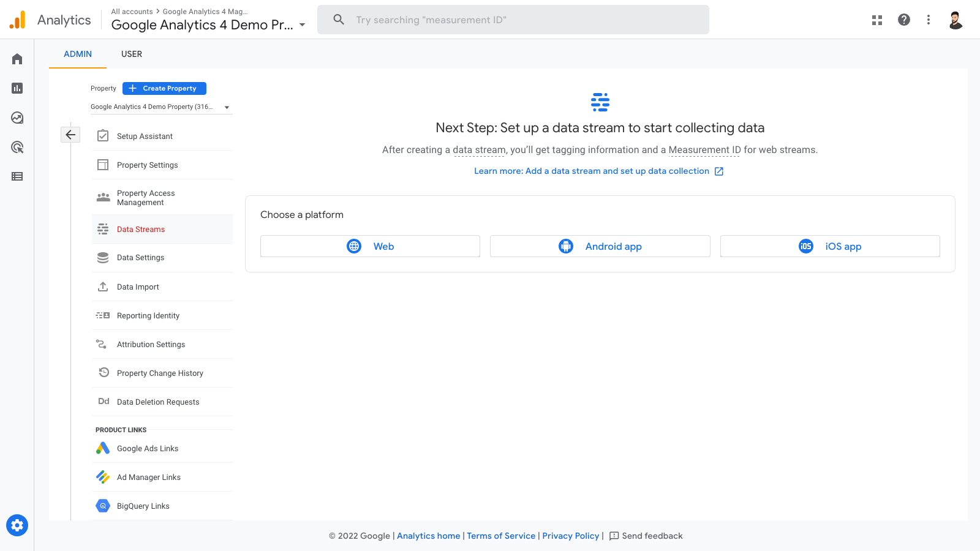
Task: Click the Property Change History clock icon
Action: 104,372
